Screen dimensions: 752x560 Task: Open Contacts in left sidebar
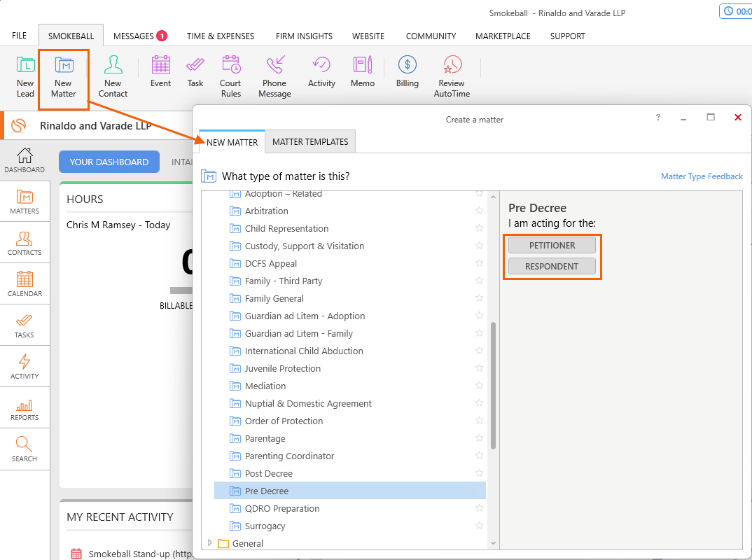(25, 243)
